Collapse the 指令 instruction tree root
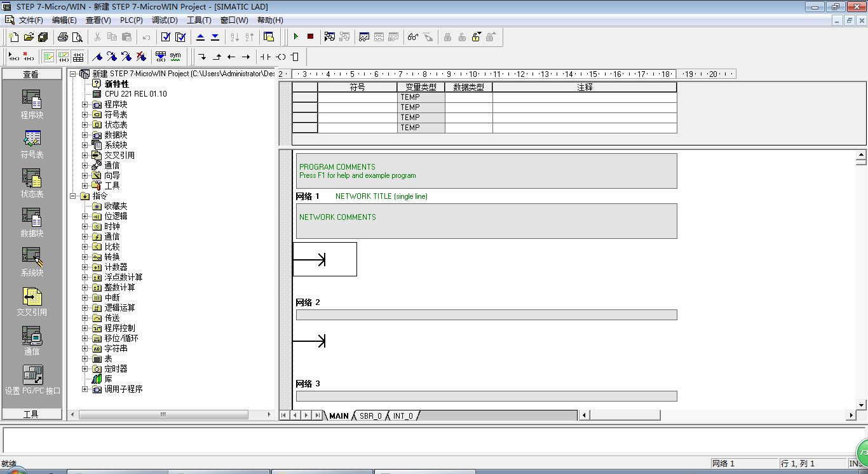This screenshot has width=868, height=474. (74, 196)
